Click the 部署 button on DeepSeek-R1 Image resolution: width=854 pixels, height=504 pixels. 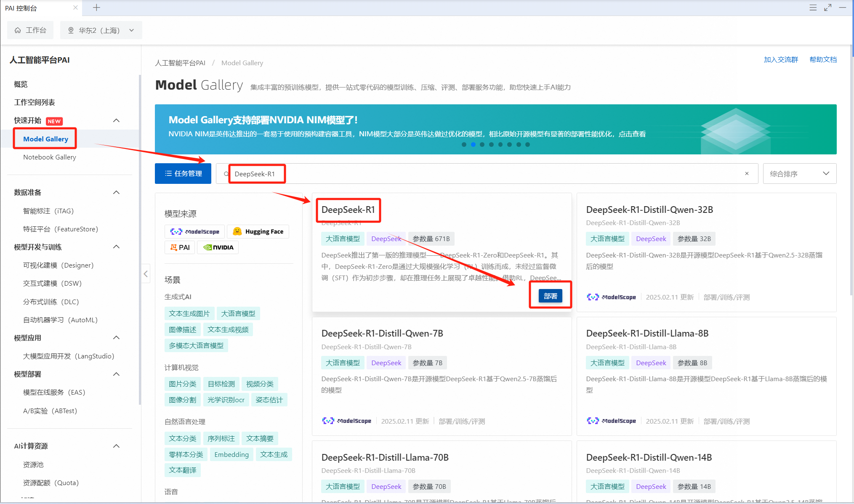[x=550, y=296]
